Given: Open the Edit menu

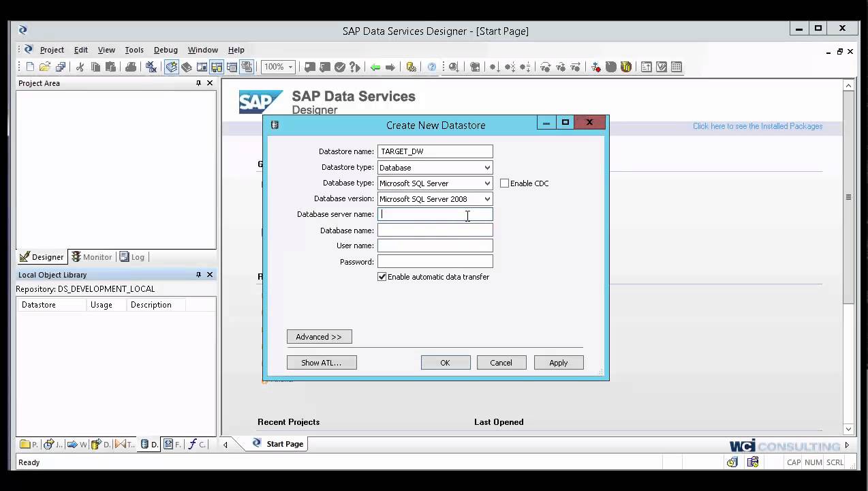Looking at the screenshot, I should pyautogui.click(x=81, y=50).
